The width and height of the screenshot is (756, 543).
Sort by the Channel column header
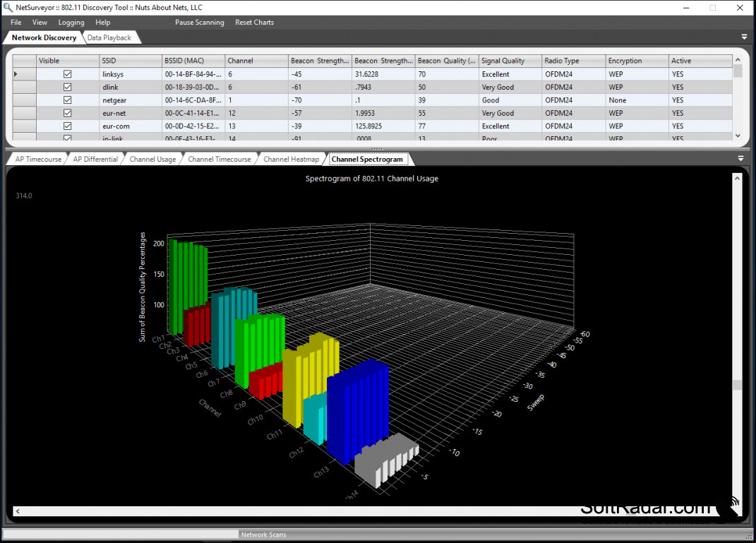pyautogui.click(x=256, y=61)
